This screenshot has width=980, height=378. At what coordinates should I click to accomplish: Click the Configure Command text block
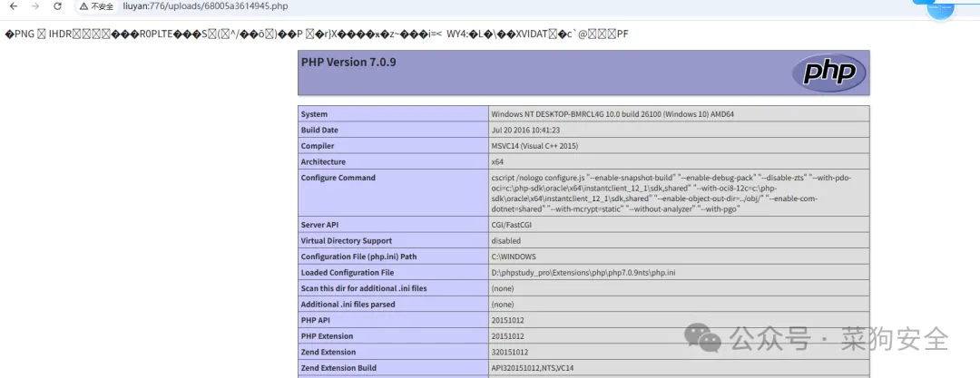coord(671,192)
